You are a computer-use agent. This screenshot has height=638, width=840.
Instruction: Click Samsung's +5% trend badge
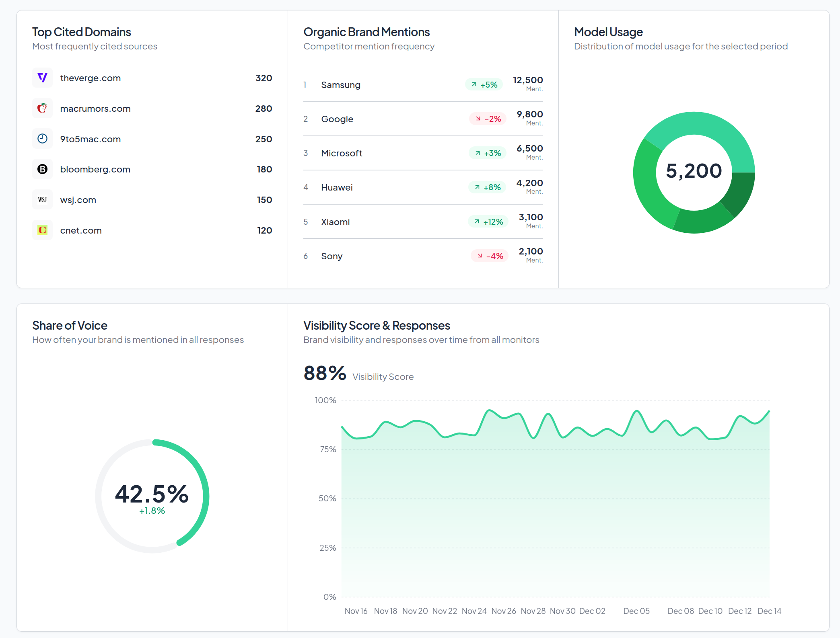(x=484, y=85)
